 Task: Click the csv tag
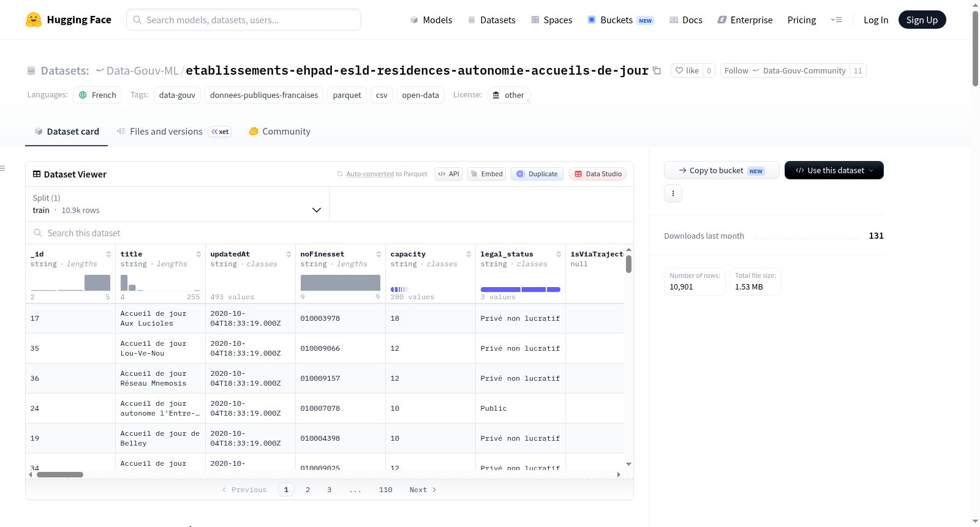tap(382, 95)
